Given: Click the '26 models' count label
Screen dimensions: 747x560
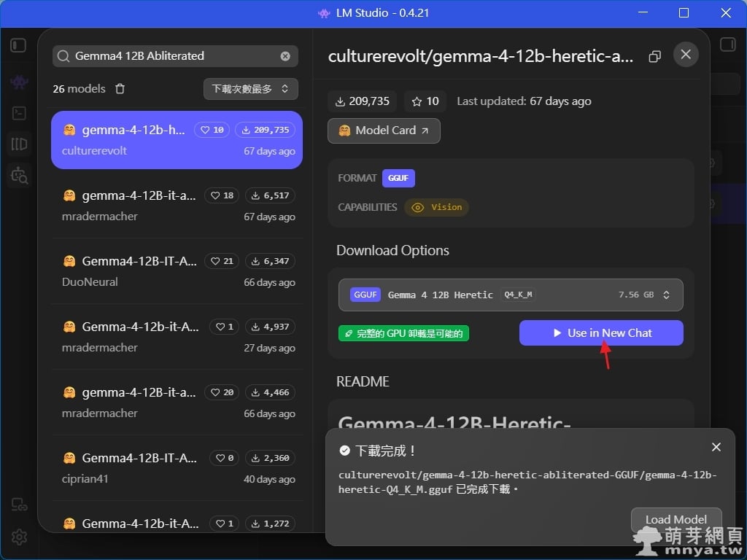Looking at the screenshot, I should coord(79,89).
